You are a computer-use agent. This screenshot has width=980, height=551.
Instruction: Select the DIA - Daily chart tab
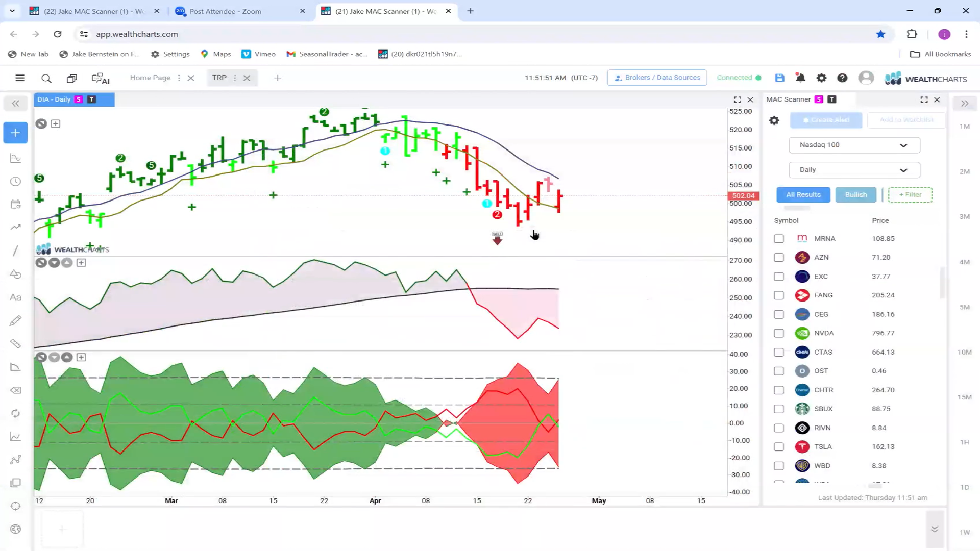[x=74, y=99]
